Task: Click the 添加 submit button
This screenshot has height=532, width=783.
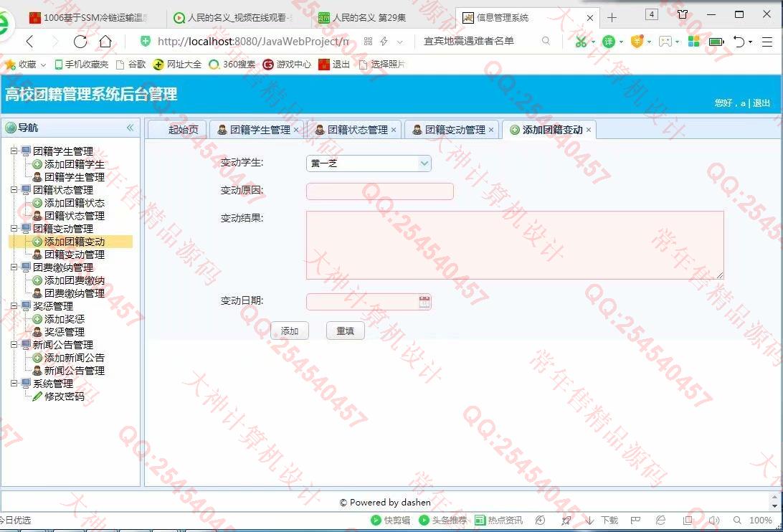Action: click(x=290, y=331)
